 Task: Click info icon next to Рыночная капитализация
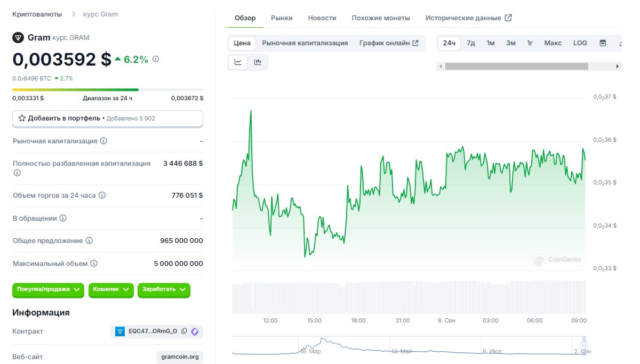pos(103,141)
